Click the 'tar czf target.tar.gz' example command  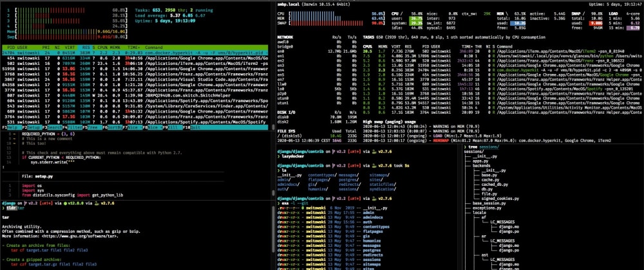click(x=54, y=265)
